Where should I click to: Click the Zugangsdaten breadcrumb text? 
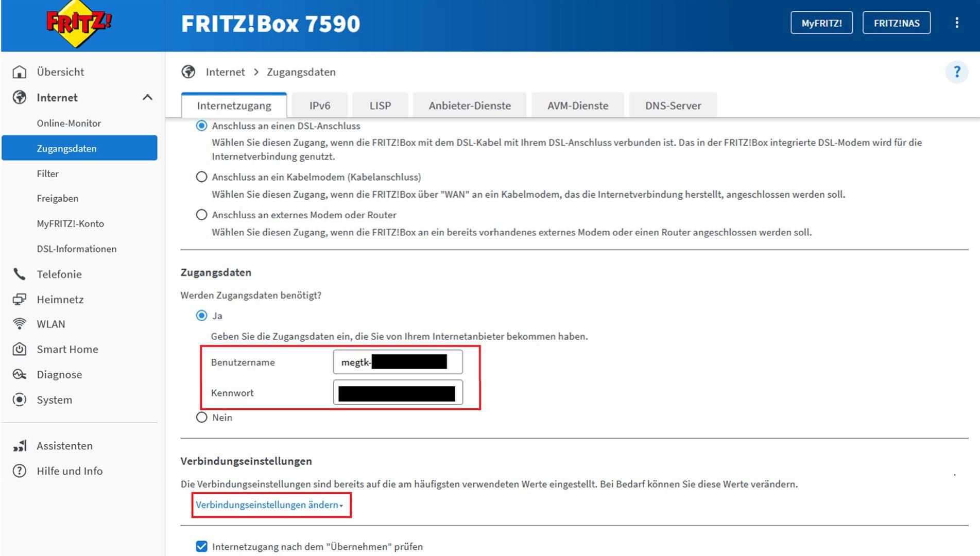pos(301,72)
